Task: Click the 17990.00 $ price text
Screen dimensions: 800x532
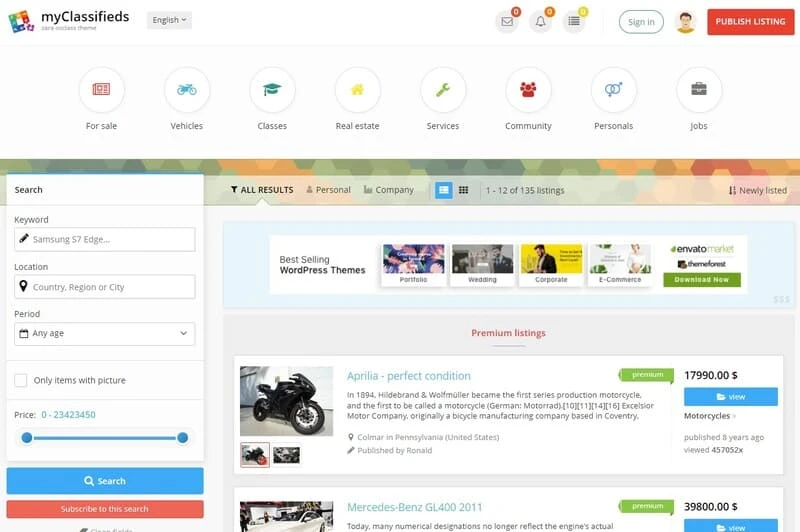Action: (x=711, y=375)
